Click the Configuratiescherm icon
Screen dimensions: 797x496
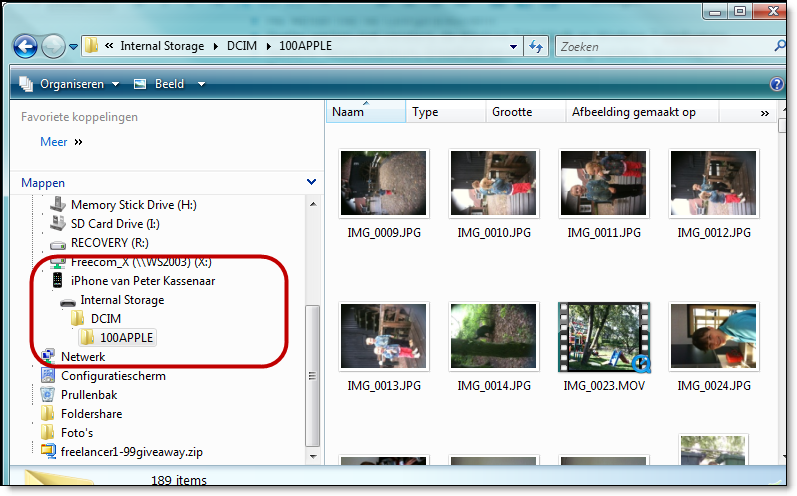coord(48,376)
